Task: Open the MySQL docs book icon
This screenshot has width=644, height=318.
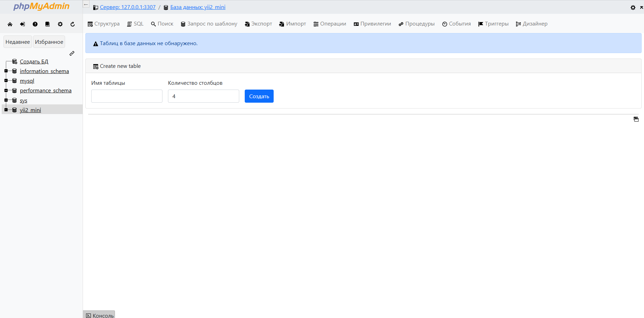Action: [x=47, y=24]
